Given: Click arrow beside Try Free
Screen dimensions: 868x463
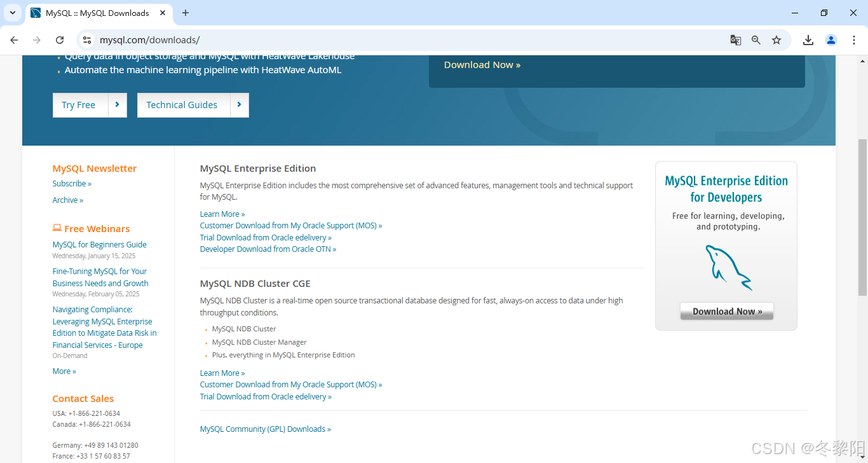Looking at the screenshot, I should (x=118, y=105).
